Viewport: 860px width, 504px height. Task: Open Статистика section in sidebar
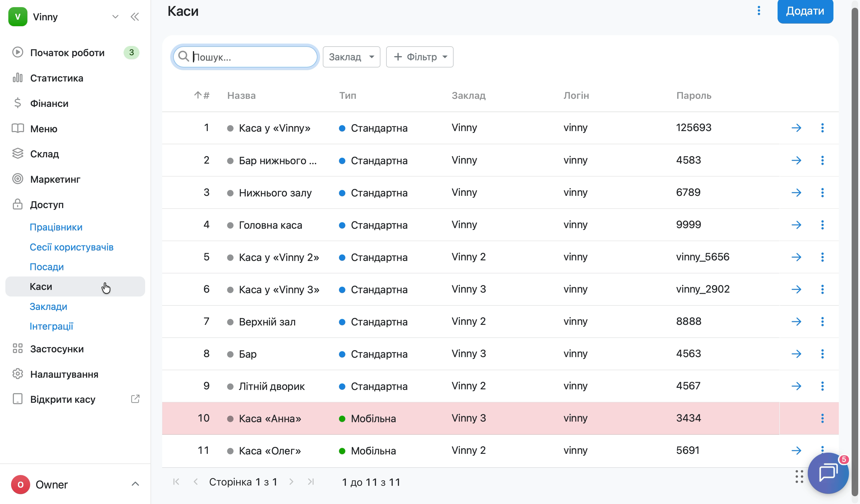57,78
